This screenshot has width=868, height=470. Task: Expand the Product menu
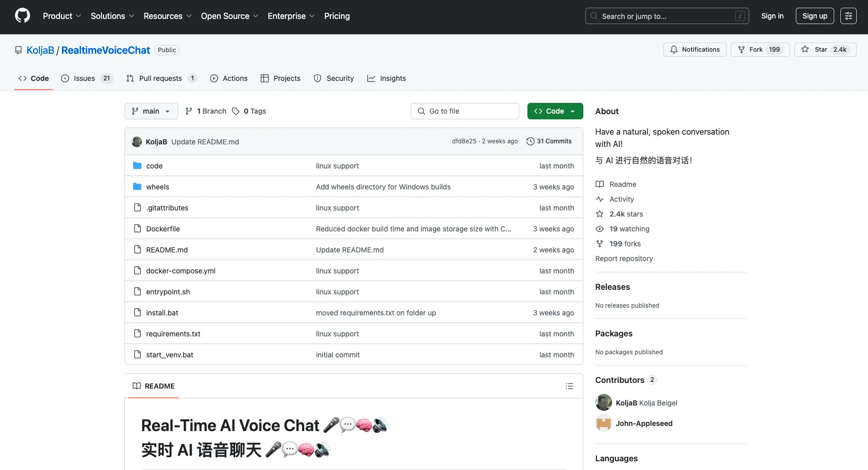[62, 16]
